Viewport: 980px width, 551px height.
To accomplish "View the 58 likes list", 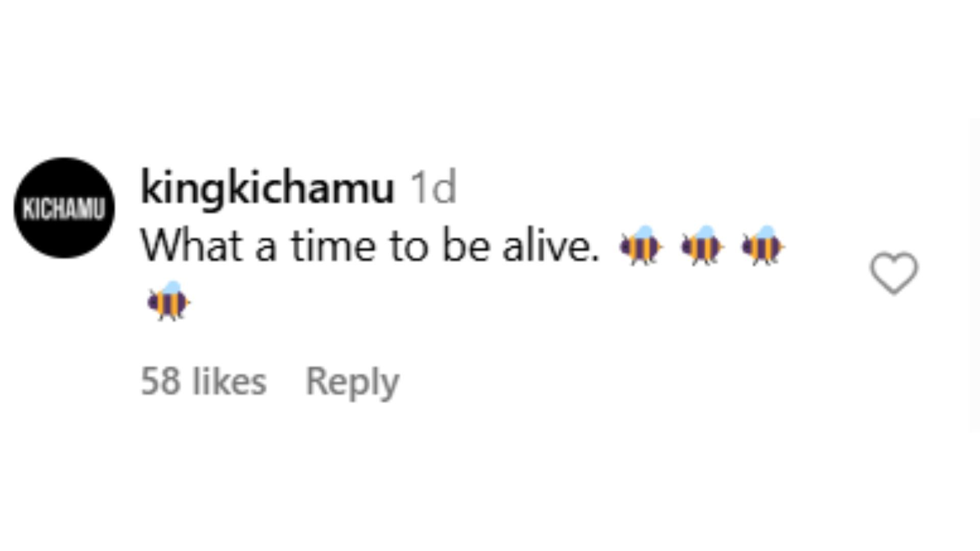I will click(203, 381).
